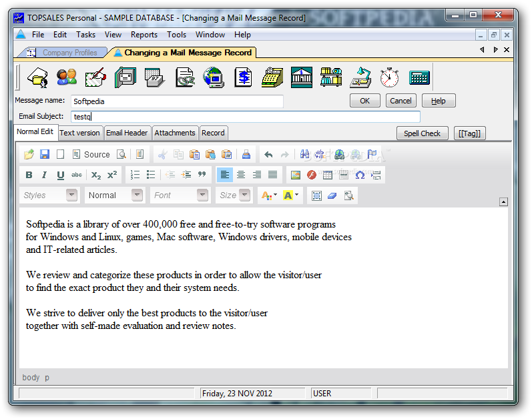
Task: Click the Insert Link globe icon
Action: (339, 154)
